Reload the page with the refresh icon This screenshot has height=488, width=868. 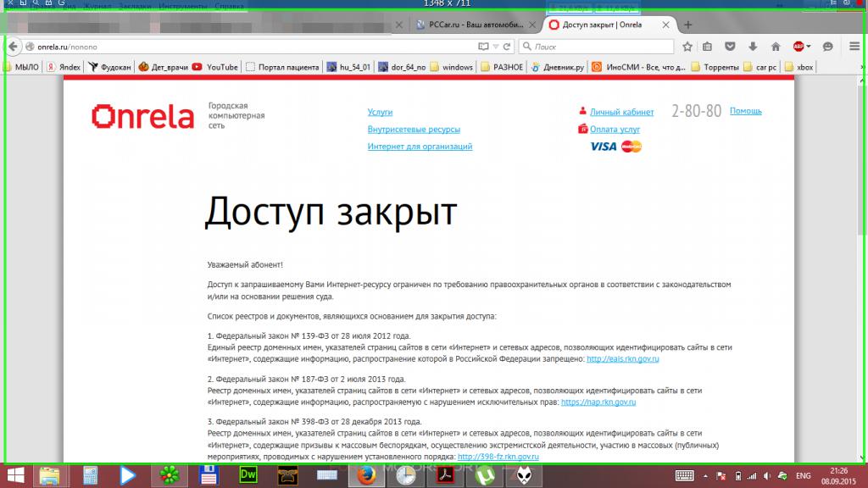click(x=508, y=47)
